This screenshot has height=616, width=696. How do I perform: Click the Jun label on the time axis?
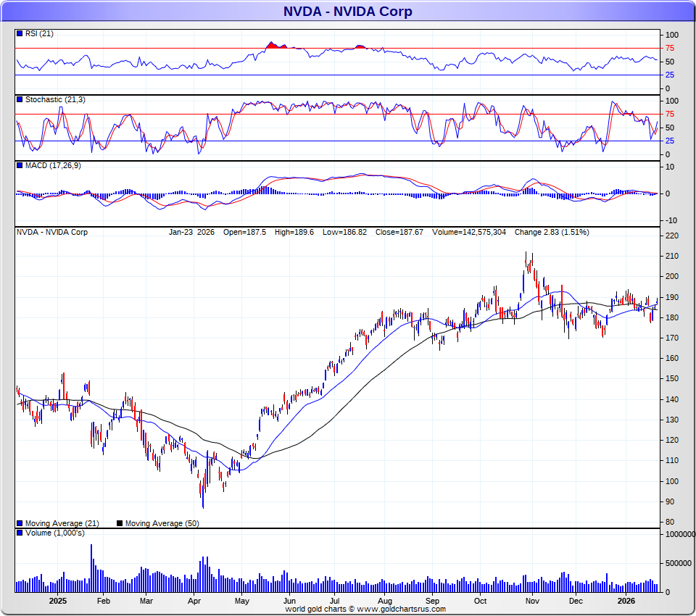coord(289,601)
